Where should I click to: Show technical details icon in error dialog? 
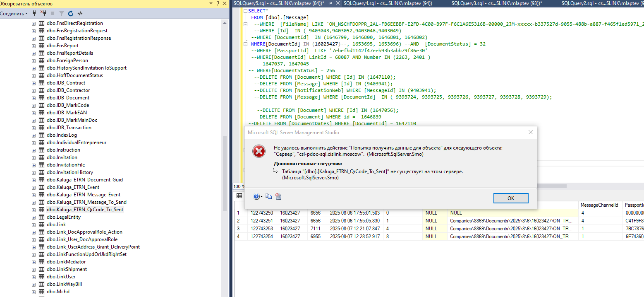[x=278, y=197]
